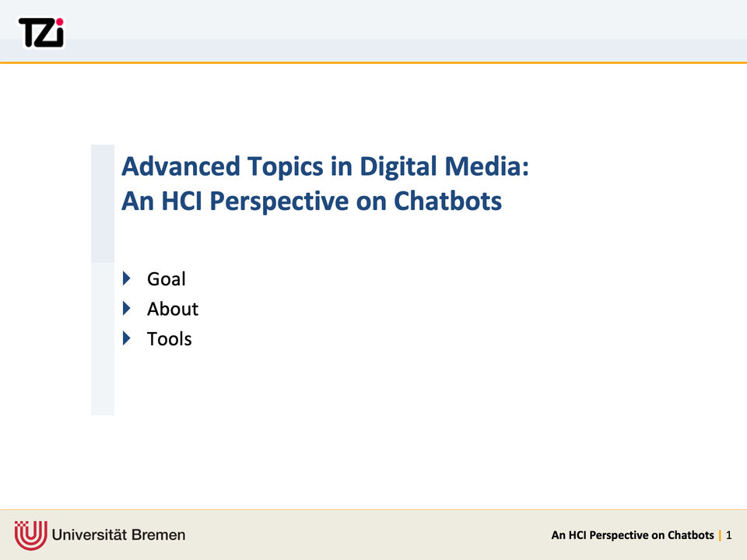The height and width of the screenshot is (560, 747).
Task: Click the darker blue accent bar beside the title
Action: pyautogui.click(x=102, y=202)
